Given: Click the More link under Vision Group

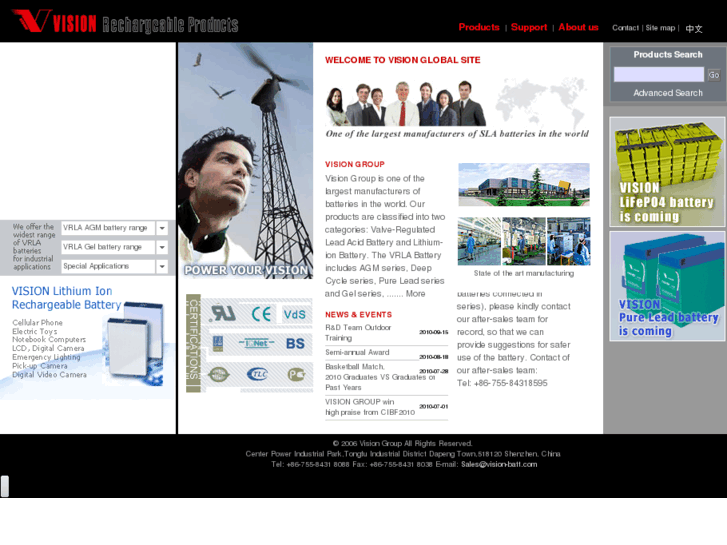Looking at the screenshot, I should (x=415, y=294).
